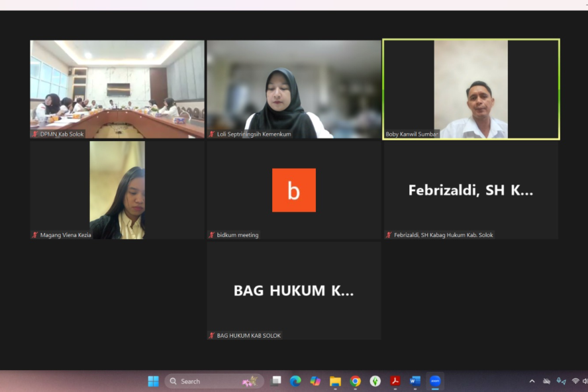Open the Windows Start menu
Screen dimensions: 588x392
pyautogui.click(x=153, y=381)
